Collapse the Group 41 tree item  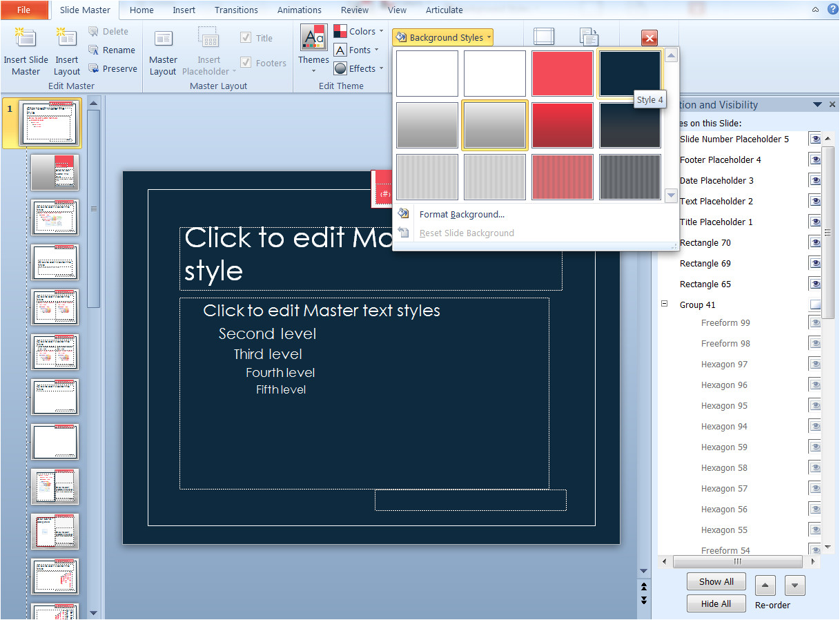coord(663,304)
